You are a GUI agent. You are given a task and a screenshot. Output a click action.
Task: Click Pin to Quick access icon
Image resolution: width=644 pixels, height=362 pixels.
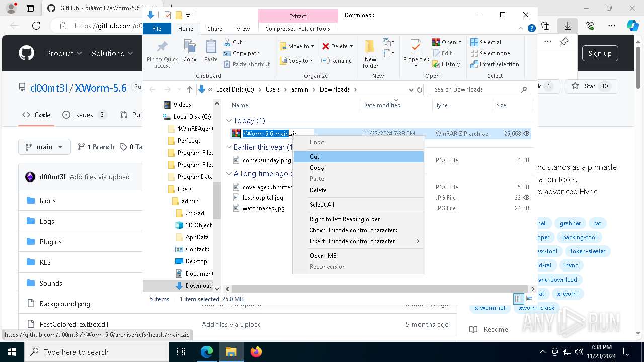click(x=162, y=47)
